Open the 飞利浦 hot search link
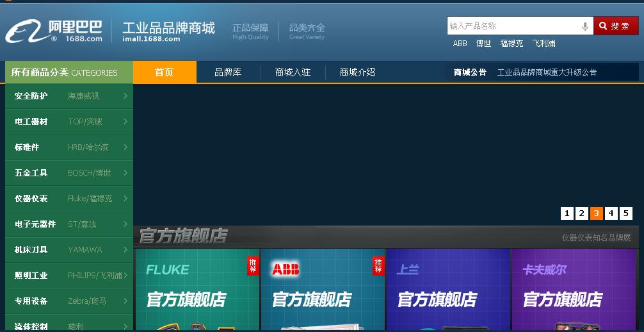 (543, 43)
